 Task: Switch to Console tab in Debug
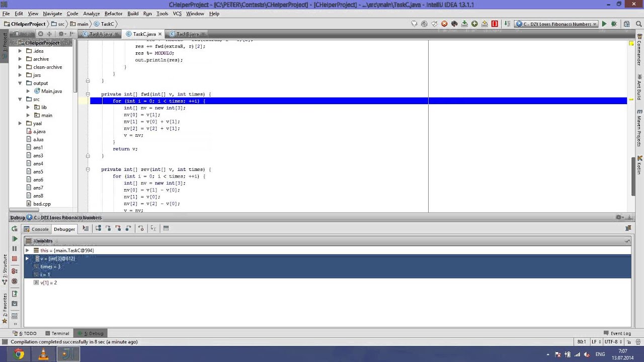[37, 229]
